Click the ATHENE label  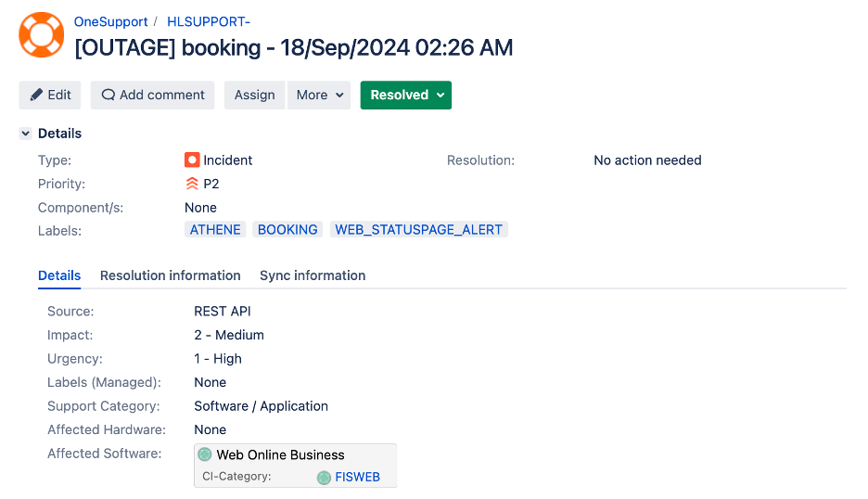215,230
